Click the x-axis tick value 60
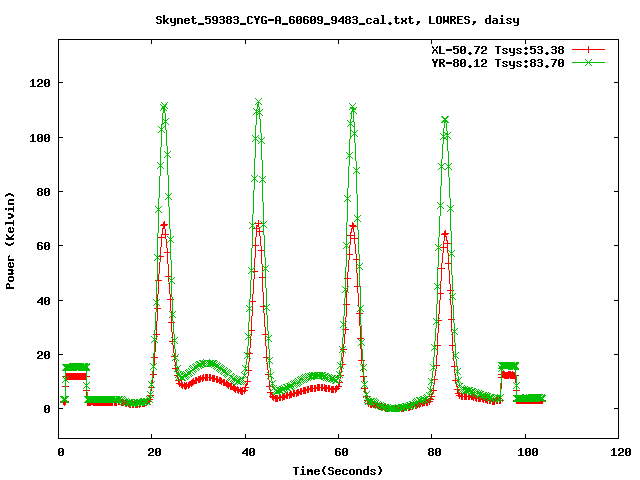 pos(341,452)
